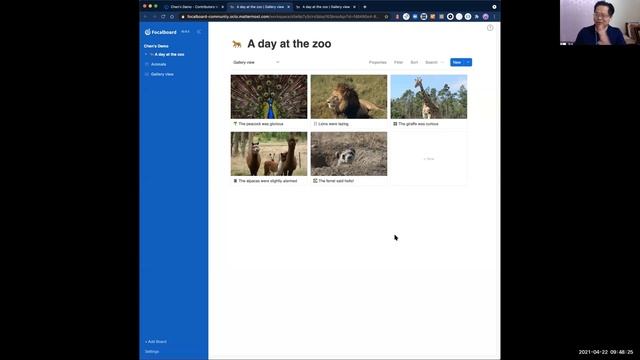
Task: Open Settings in the sidebar
Action: tap(152, 351)
